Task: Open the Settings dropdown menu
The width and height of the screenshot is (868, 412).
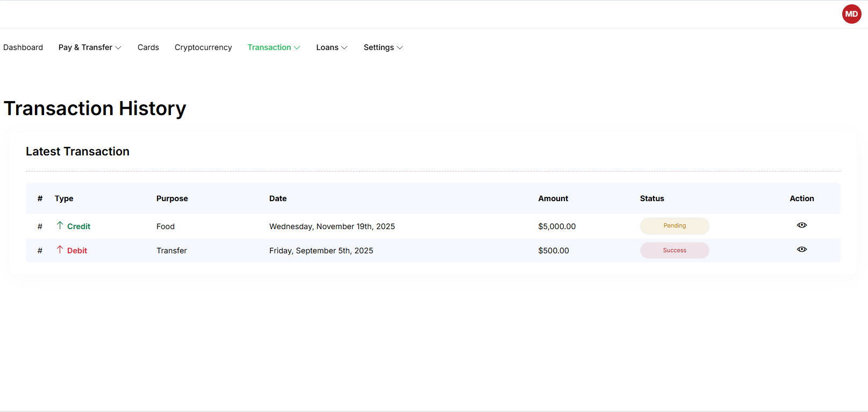Action: [383, 47]
